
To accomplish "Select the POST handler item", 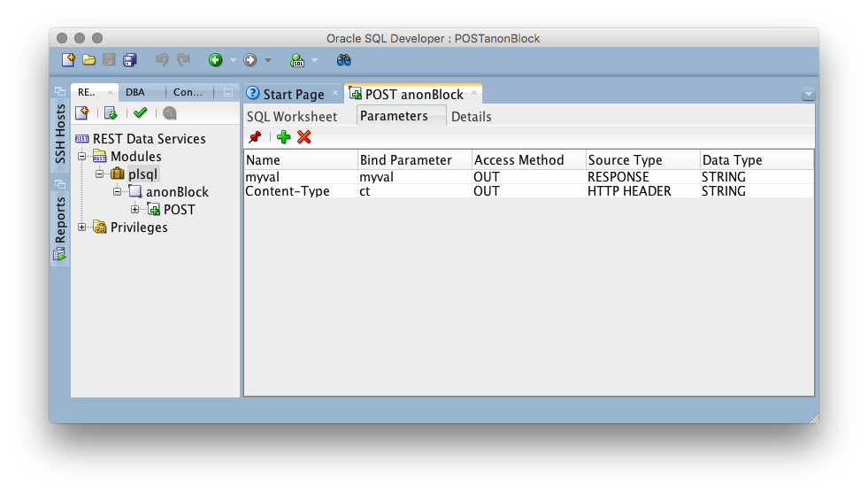I will click(180, 209).
